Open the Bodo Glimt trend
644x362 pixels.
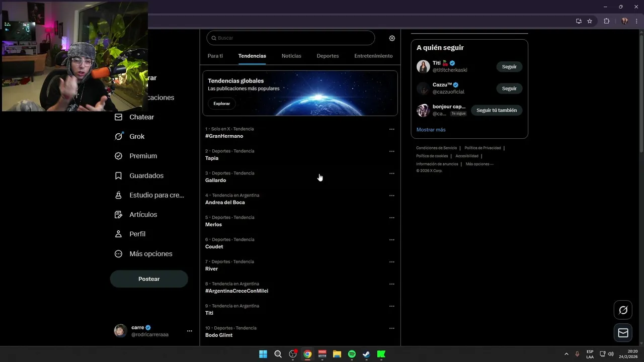[219, 335]
